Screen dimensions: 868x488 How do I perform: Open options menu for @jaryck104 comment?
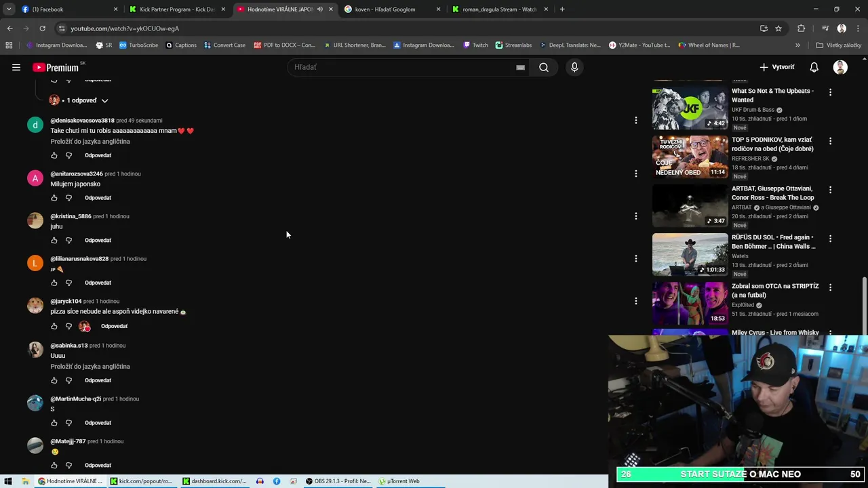(635, 301)
